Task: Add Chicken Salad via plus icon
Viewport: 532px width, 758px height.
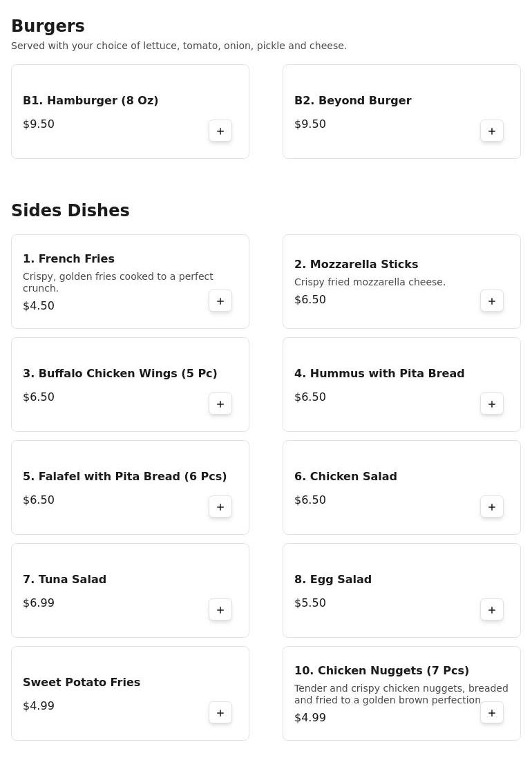Action: pyautogui.click(x=492, y=506)
